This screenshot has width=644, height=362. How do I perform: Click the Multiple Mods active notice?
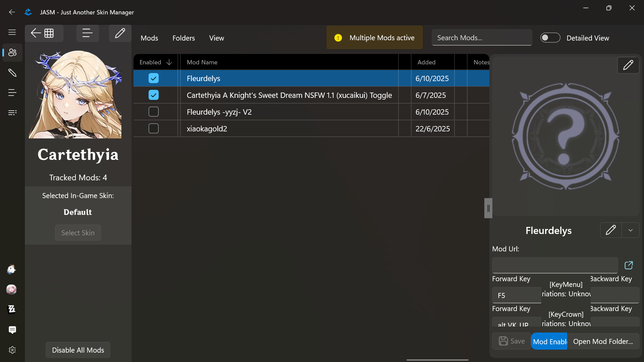[375, 38]
